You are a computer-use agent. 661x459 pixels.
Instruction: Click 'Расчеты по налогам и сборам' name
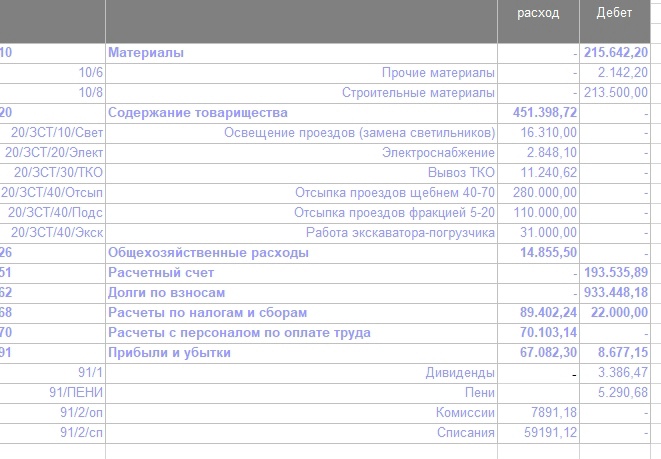pos(207,312)
